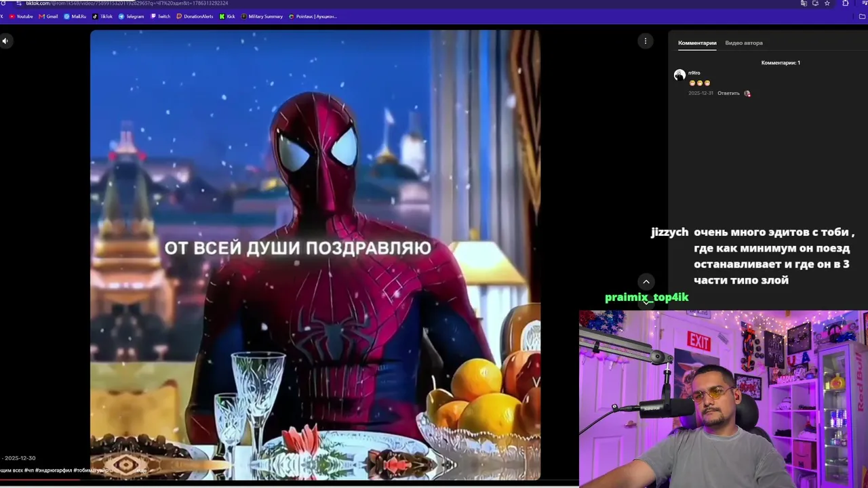The width and height of the screenshot is (868, 488).
Task: Click the translate page icon
Action: (804, 3)
